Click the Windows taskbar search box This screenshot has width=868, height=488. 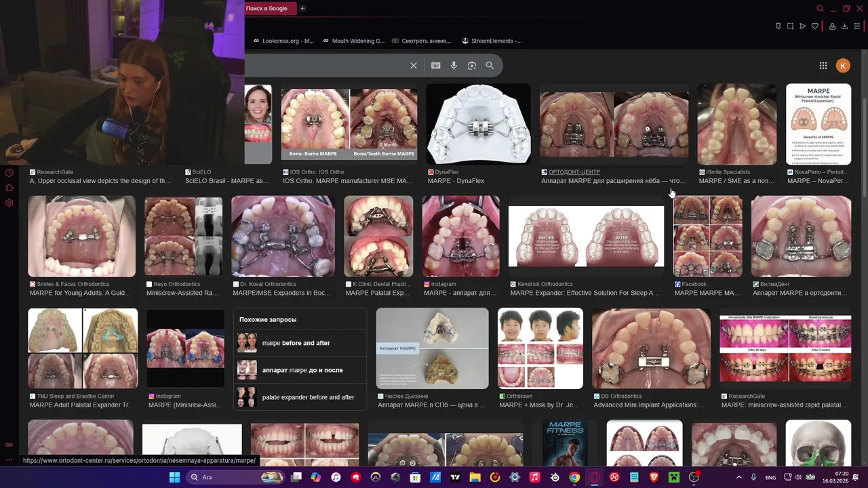click(x=234, y=477)
